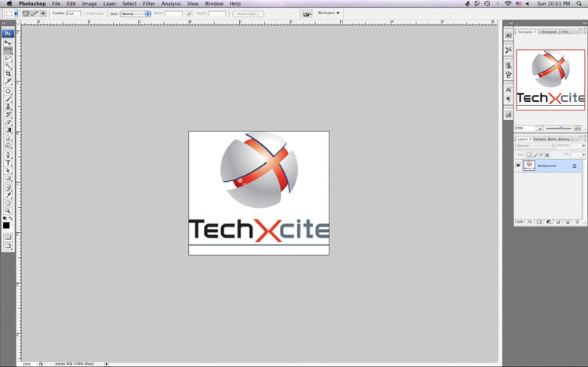Toggle lock all padlock button
This screenshot has width=588, height=367.
pos(547,154)
